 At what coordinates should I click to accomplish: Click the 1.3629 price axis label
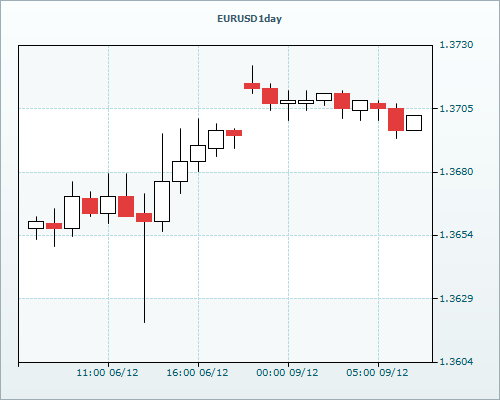point(456,298)
